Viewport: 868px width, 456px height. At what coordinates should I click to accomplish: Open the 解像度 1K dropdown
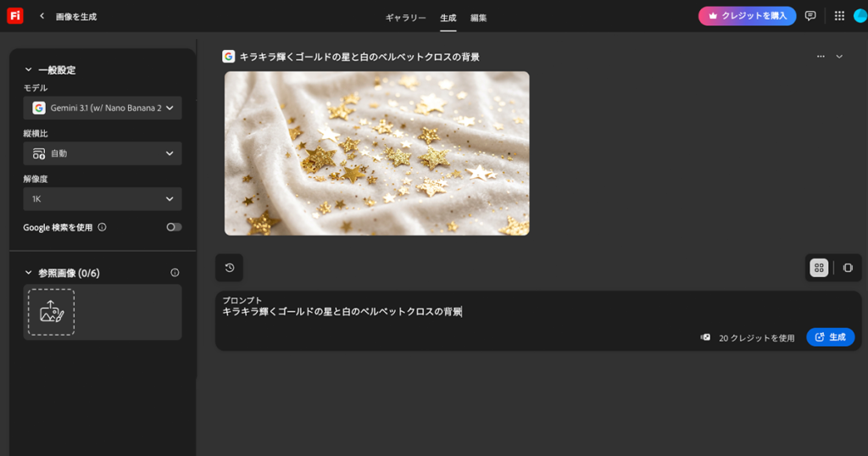103,198
